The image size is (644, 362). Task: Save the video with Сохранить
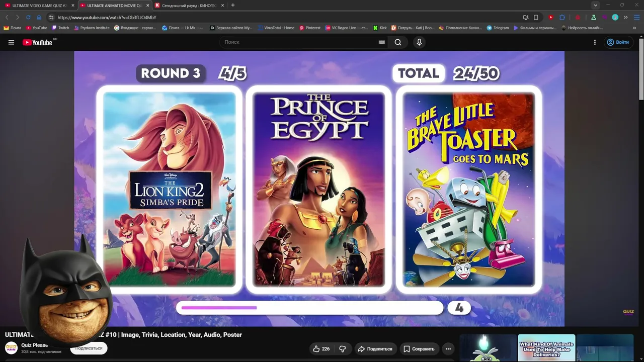pos(419,349)
